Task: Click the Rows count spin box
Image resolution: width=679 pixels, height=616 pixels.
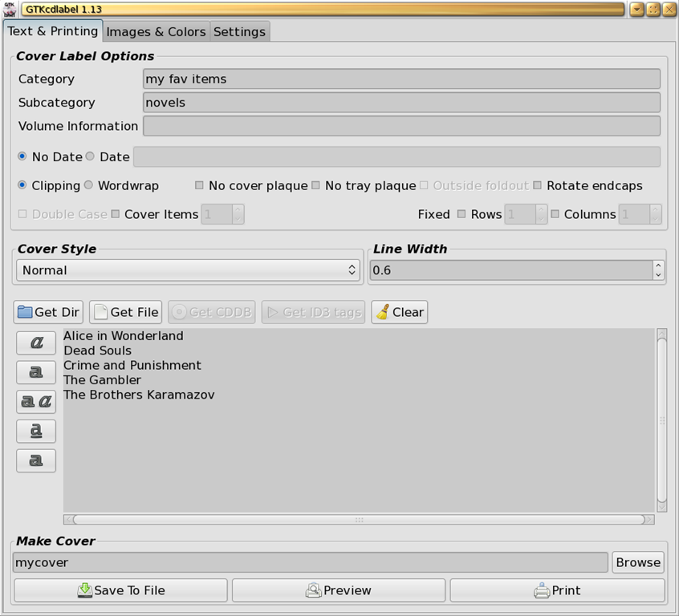Action: pyautogui.click(x=526, y=214)
